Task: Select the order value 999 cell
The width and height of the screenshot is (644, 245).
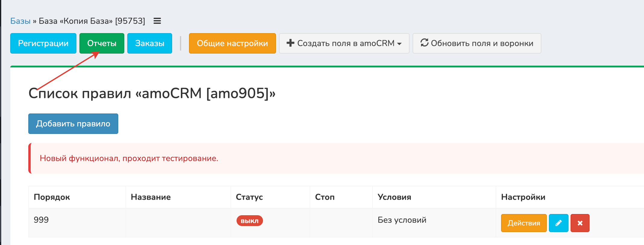Action: pos(41,220)
